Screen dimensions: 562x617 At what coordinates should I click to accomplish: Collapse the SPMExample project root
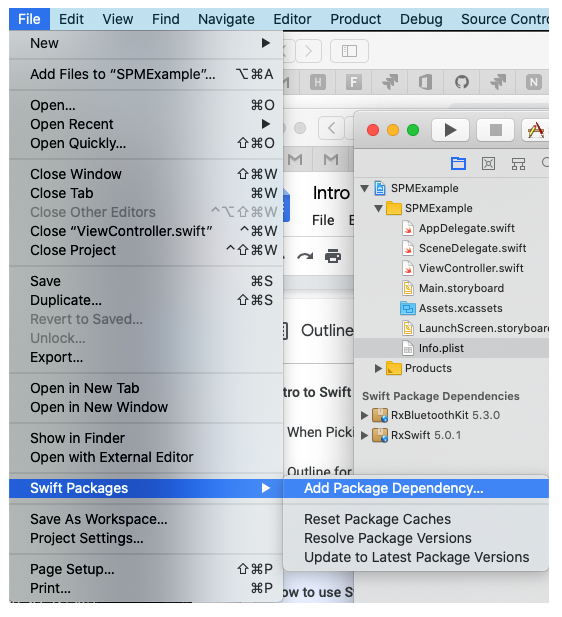[x=365, y=188]
